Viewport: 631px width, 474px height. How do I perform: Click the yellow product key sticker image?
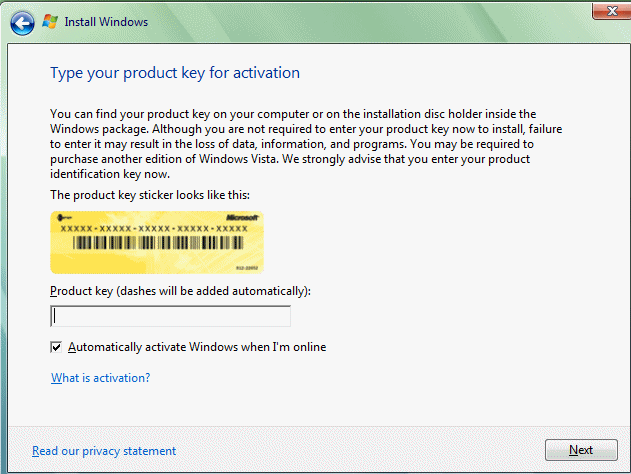click(x=157, y=243)
